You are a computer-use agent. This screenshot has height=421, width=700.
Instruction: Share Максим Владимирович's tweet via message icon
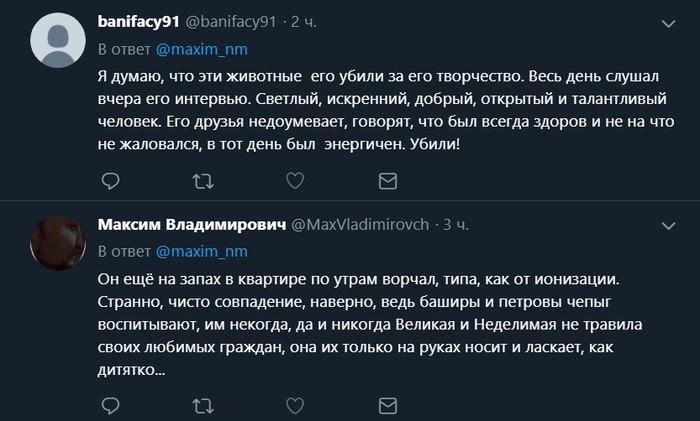click(x=386, y=407)
